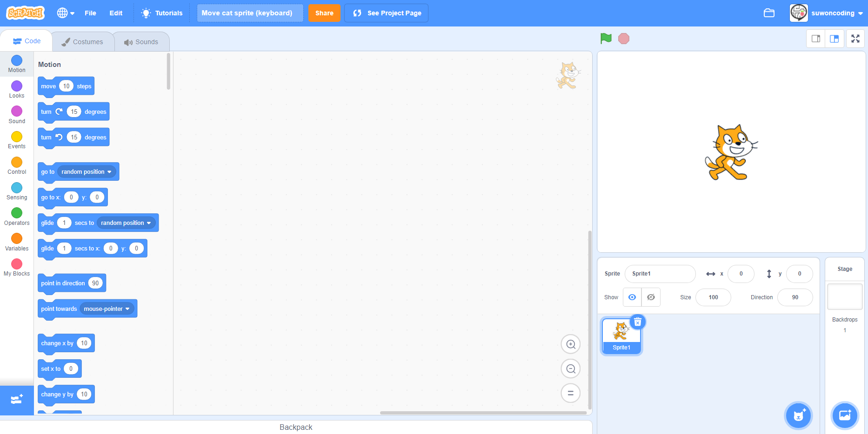
Task: Open point towards mouse-pointer dropdown
Action: [107, 309]
